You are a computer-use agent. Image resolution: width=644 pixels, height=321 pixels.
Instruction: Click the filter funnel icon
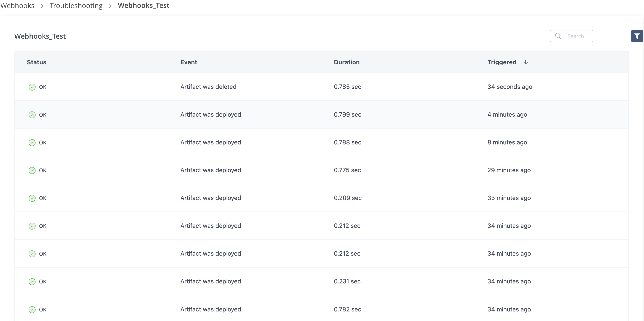pos(637,36)
